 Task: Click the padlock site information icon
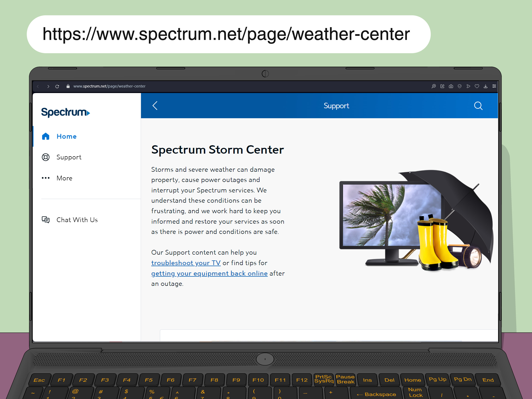68,86
